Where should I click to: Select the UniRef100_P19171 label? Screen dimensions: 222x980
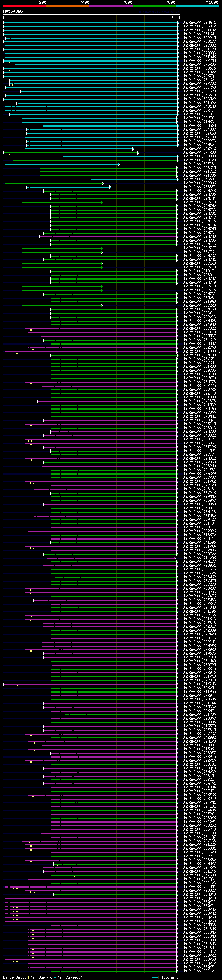199,271
